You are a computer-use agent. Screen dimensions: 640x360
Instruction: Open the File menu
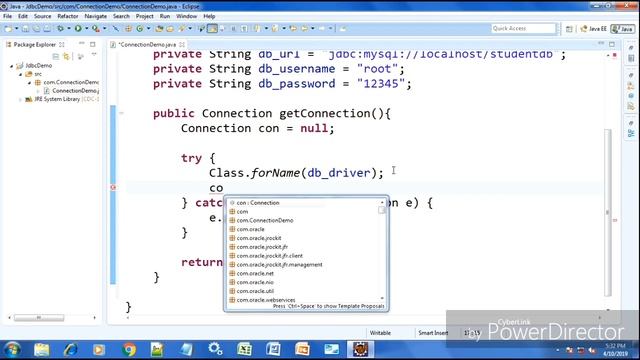tap(7, 16)
